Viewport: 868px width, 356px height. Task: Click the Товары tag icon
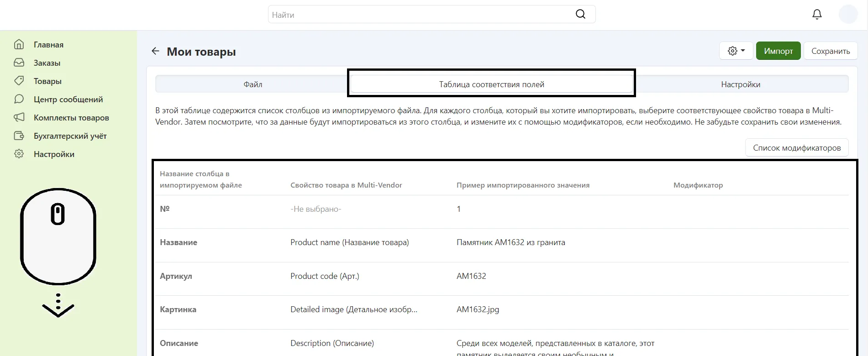pos(19,81)
